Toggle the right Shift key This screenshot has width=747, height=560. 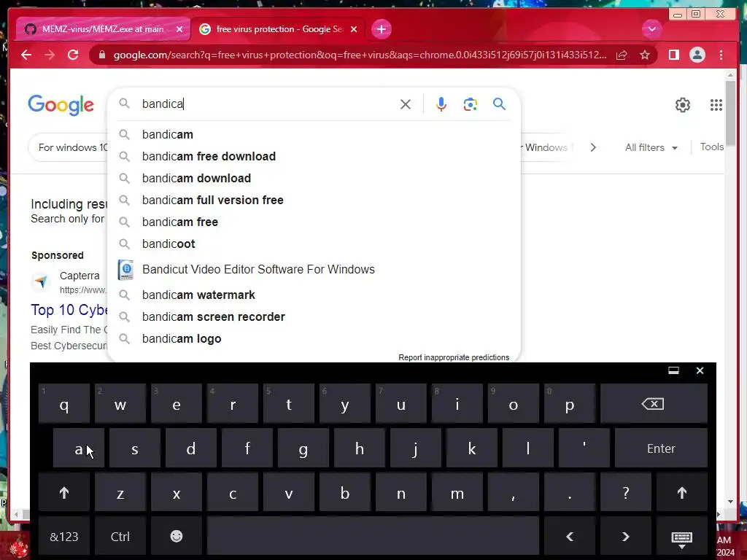pyautogui.click(x=682, y=493)
